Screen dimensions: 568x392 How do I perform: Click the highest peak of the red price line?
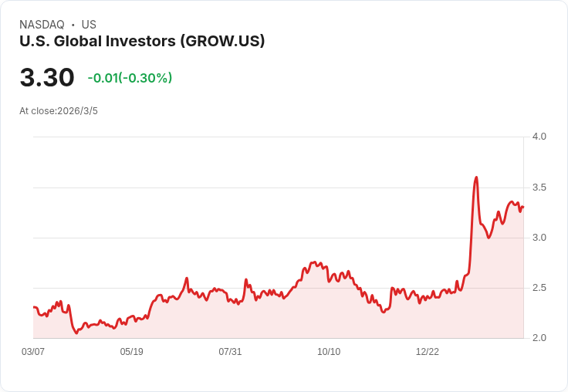click(x=476, y=177)
